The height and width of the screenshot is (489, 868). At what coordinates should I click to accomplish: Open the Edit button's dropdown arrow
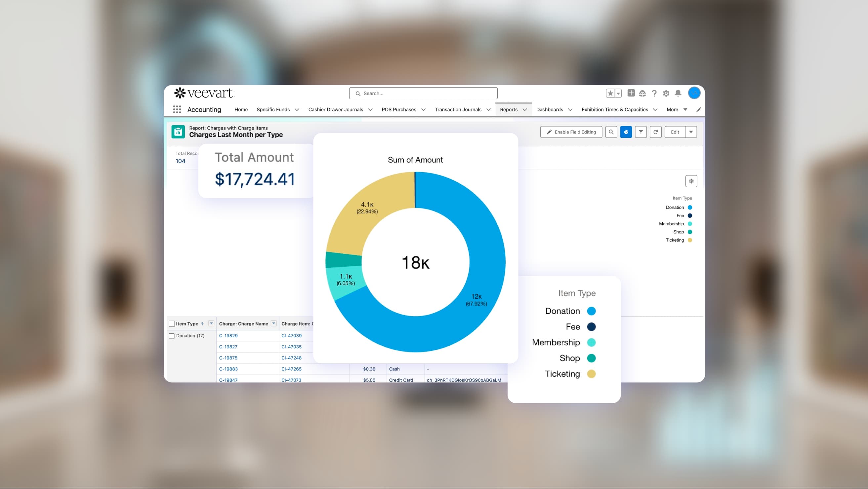(x=691, y=132)
